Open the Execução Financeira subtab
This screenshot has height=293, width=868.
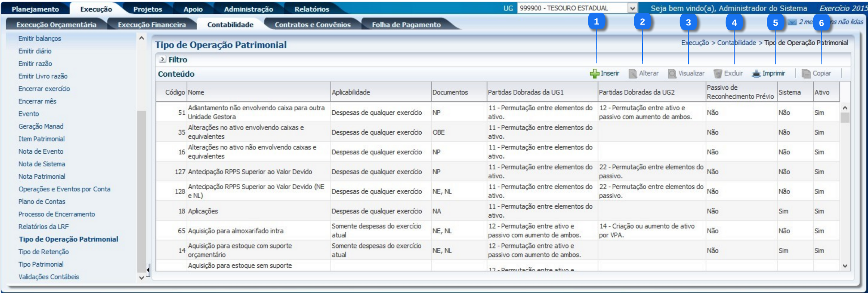tap(152, 25)
